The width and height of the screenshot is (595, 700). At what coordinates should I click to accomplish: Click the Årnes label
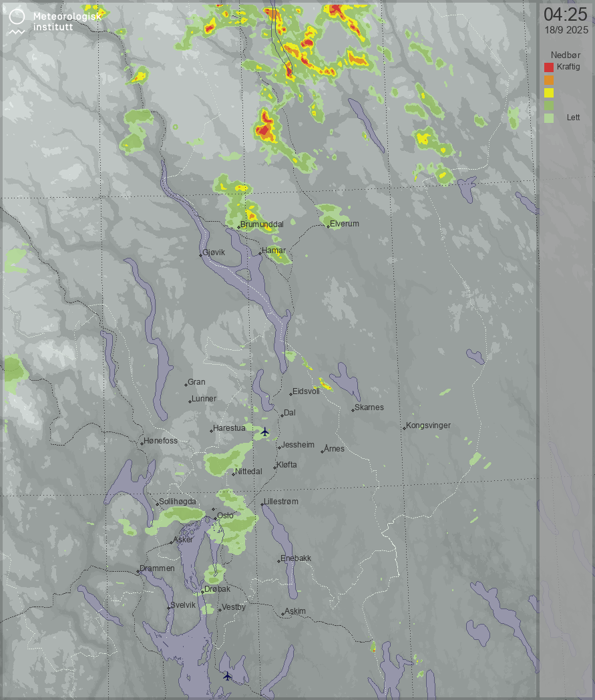[x=334, y=449]
